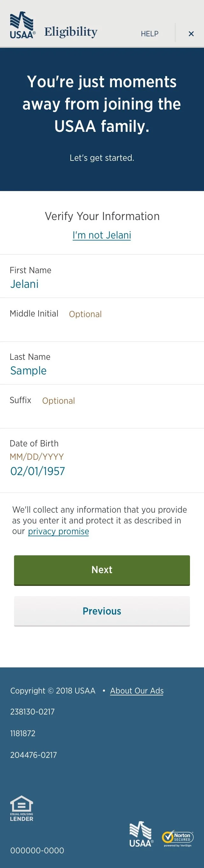Screen dimensions: 204x868
Task: Click the Norton Secured seal badge
Action: tap(178, 838)
